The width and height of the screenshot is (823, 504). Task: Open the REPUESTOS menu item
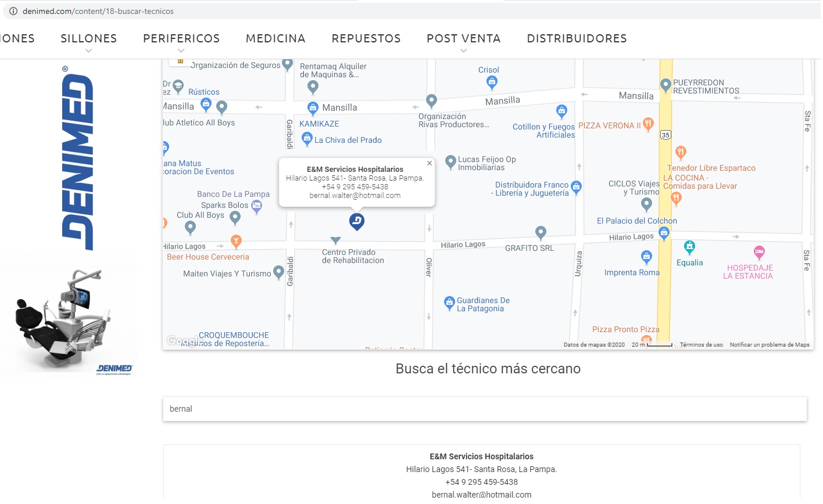point(366,38)
